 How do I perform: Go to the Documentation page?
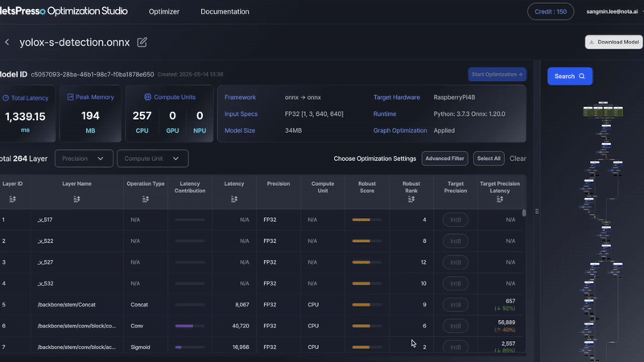click(225, 12)
